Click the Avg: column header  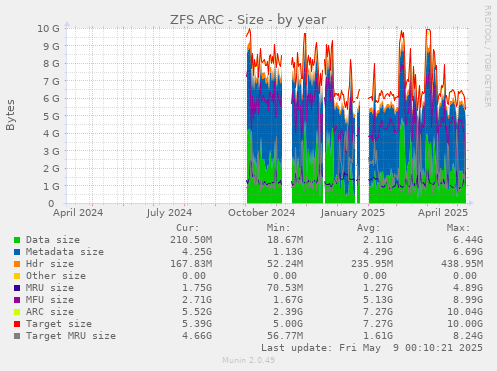pos(368,228)
